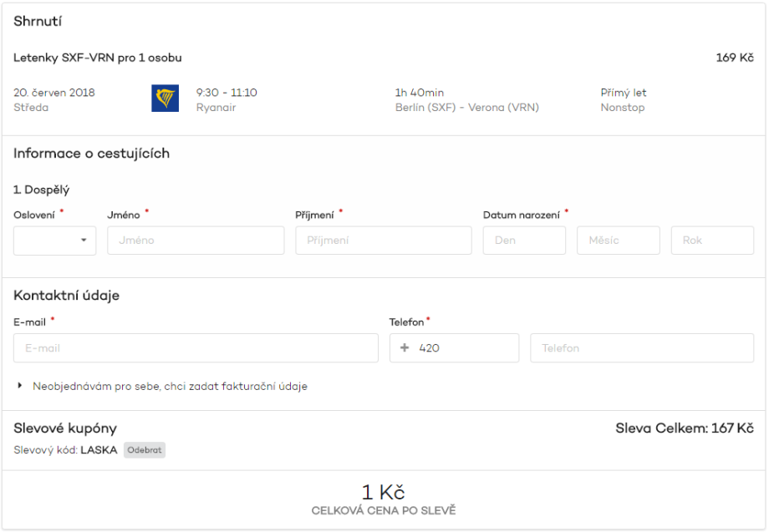Focus the Telefon number input

641,348
